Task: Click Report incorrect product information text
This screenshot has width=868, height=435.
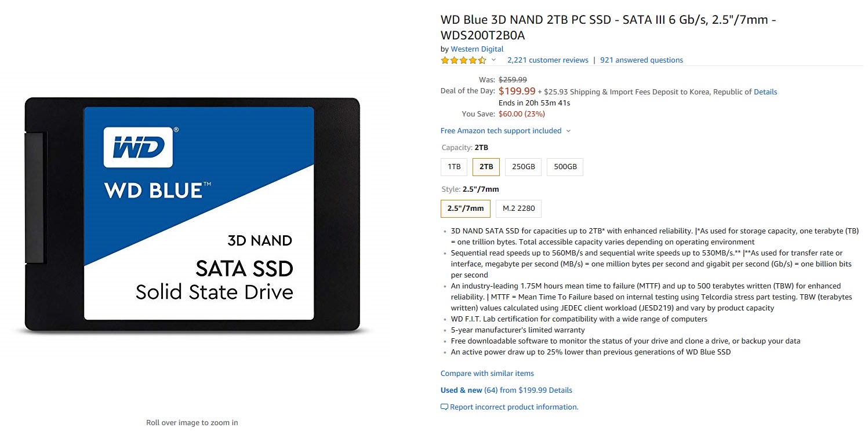Action: click(x=514, y=407)
